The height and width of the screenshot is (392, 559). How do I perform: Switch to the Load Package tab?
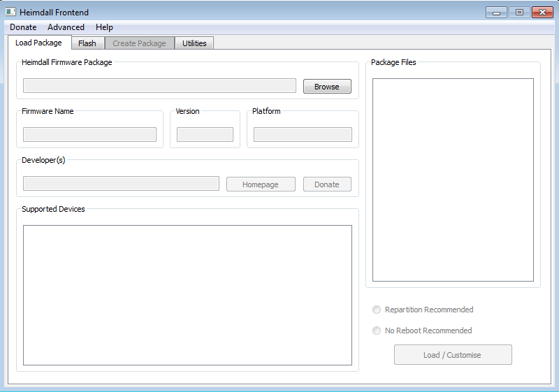[x=39, y=43]
